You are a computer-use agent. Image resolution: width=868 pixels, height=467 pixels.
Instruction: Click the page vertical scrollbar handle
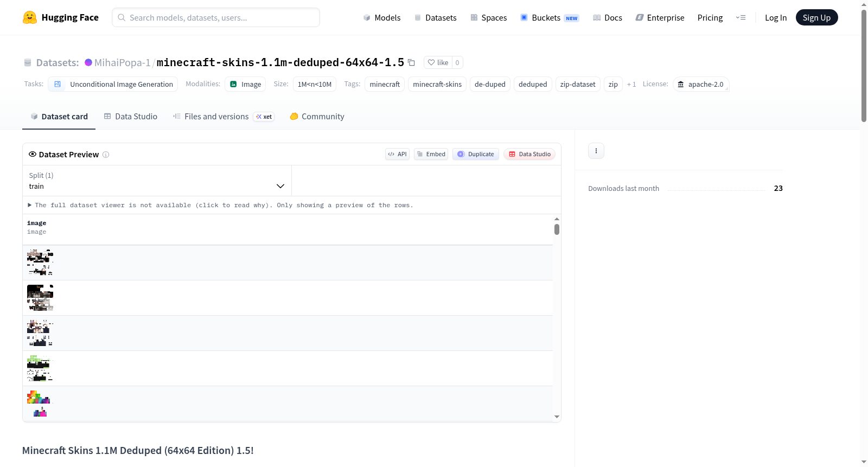pyautogui.click(x=864, y=65)
